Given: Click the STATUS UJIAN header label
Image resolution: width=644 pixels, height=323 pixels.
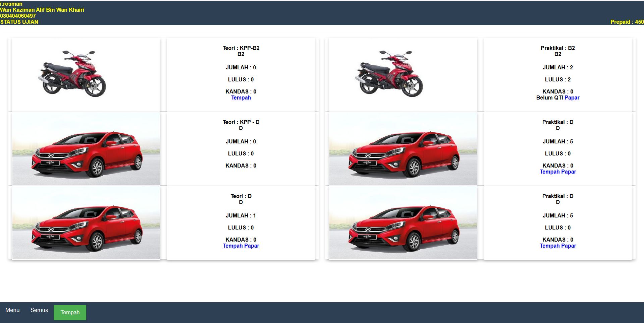Looking at the screenshot, I should pyautogui.click(x=19, y=22).
